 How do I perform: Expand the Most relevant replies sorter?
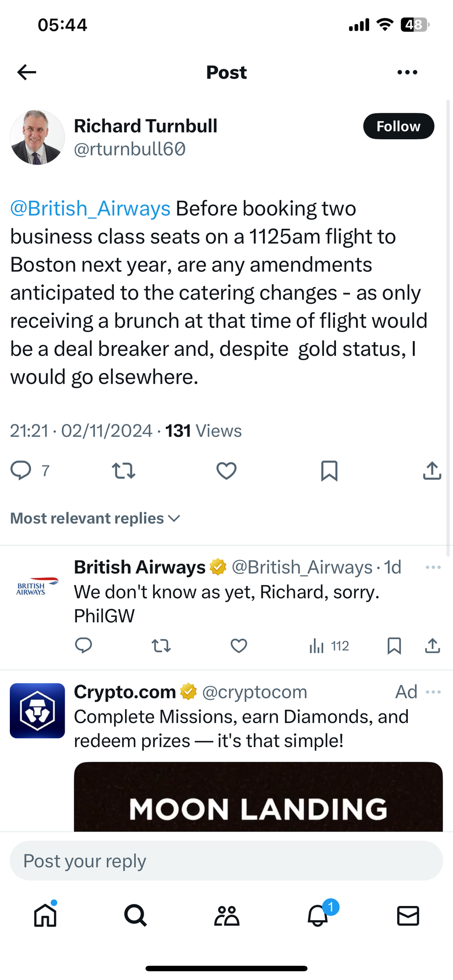(96, 518)
